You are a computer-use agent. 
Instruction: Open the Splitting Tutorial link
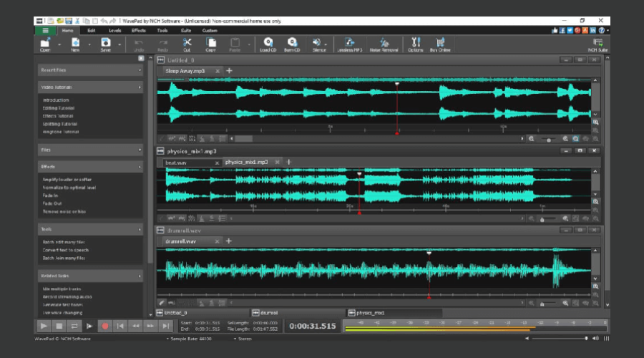60,124
